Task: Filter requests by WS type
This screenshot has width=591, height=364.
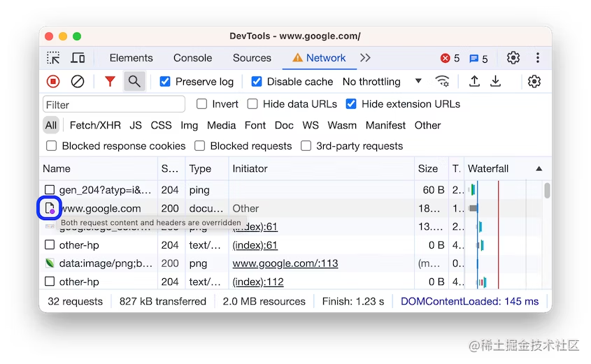Action: (x=311, y=125)
